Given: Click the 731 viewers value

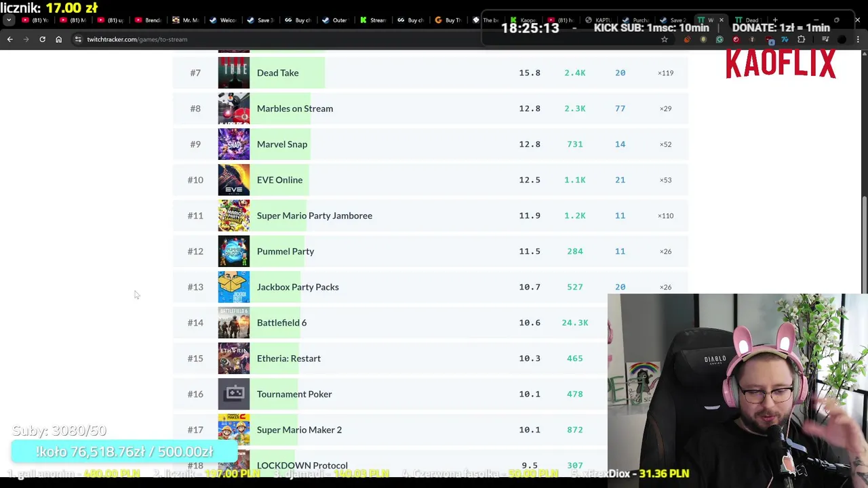Looking at the screenshot, I should pos(575,144).
